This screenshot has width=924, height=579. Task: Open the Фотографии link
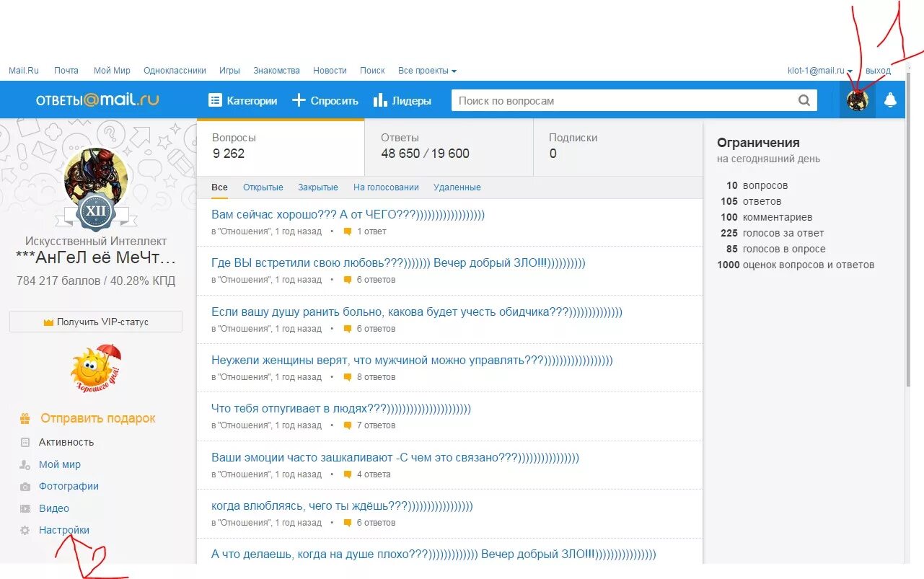click(69, 486)
